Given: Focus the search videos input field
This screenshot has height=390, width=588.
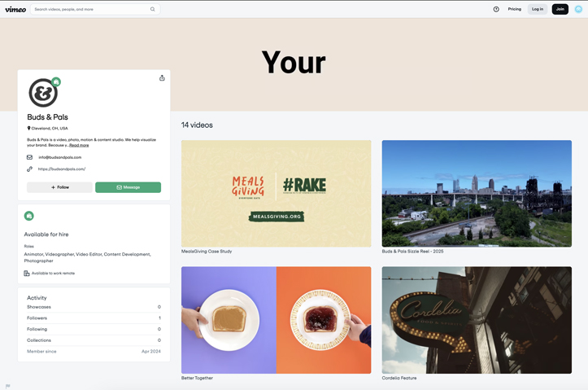Looking at the screenshot, I should (95, 10).
